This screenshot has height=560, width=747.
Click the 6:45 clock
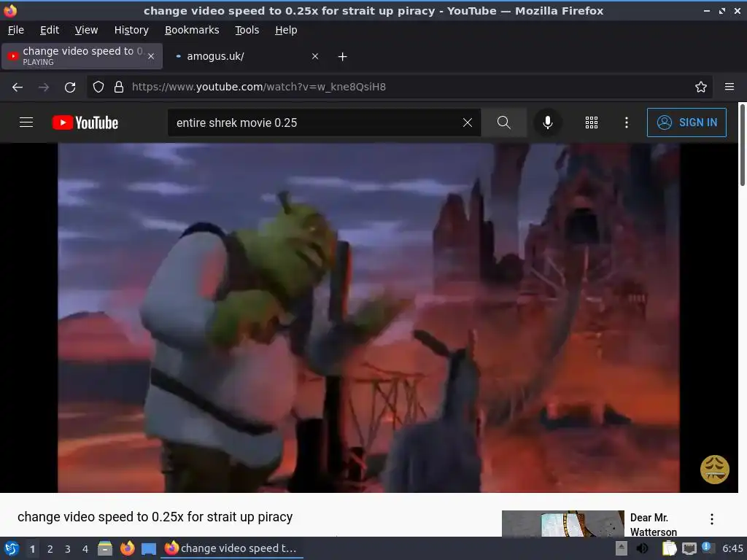pos(732,548)
